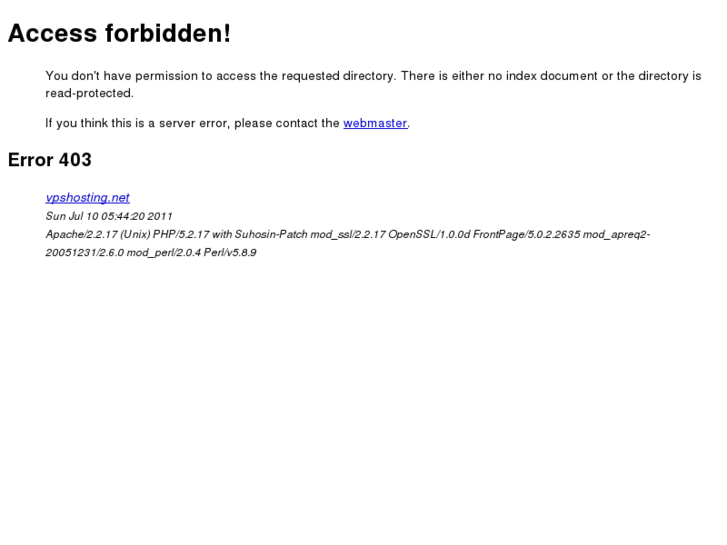Click the 'PHP/5.2.17' version text
727x545 pixels.
click(181, 234)
